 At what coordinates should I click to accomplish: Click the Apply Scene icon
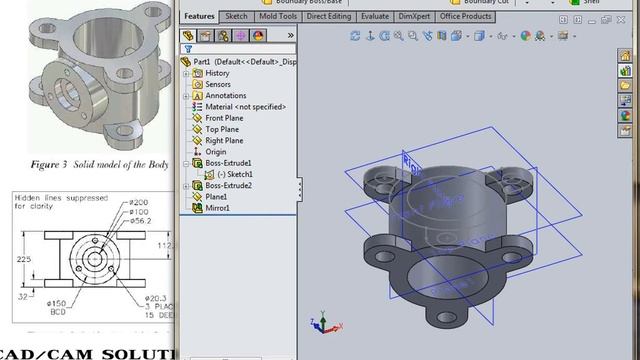click(540, 36)
